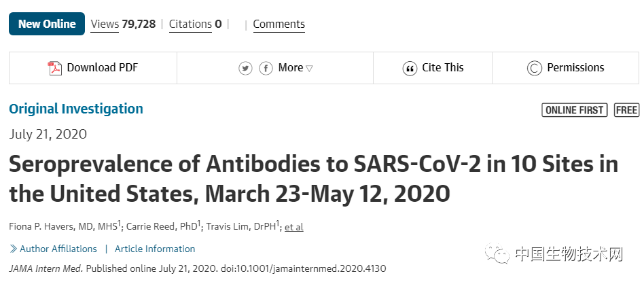Click the WeChat logo watermark icon
Viewport: 644px width, 282px height.
[x=500, y=255]
